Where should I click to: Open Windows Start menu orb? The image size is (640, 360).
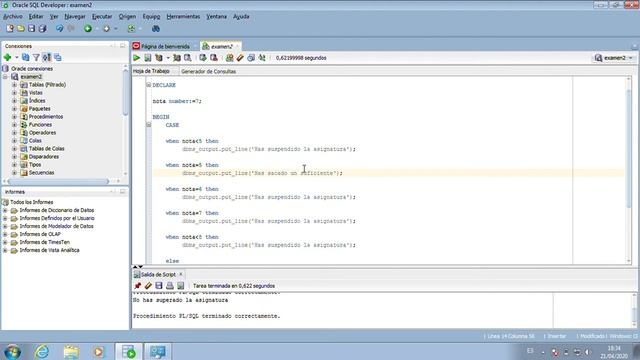12,351
